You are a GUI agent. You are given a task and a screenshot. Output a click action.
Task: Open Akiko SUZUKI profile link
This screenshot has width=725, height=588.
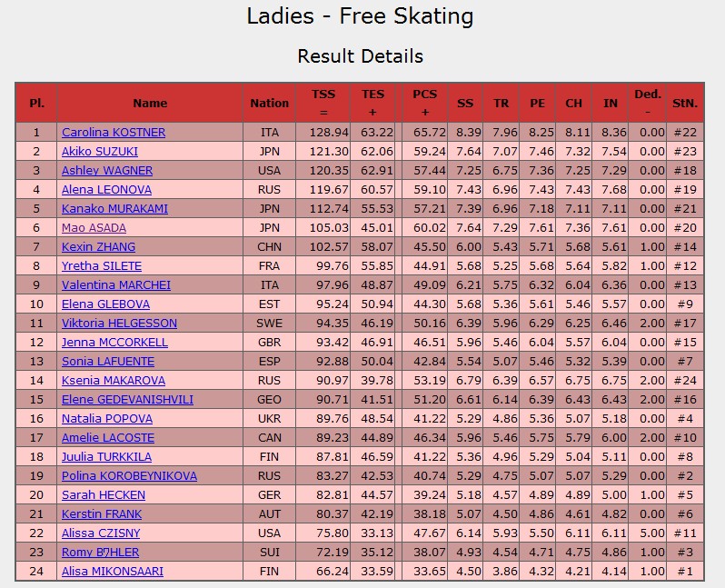(100, 151)
